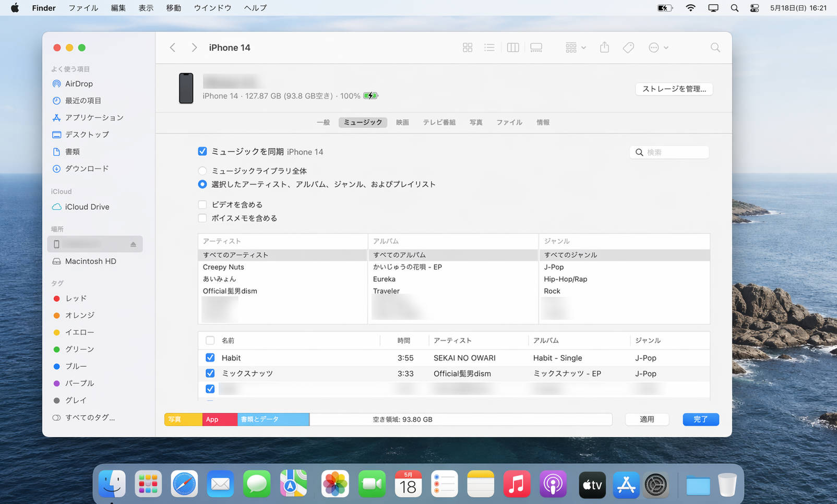This screenshot has height=504, width=837.
Task: Select AirDrop in the sidebar
Action: click(x=79, y=83)
